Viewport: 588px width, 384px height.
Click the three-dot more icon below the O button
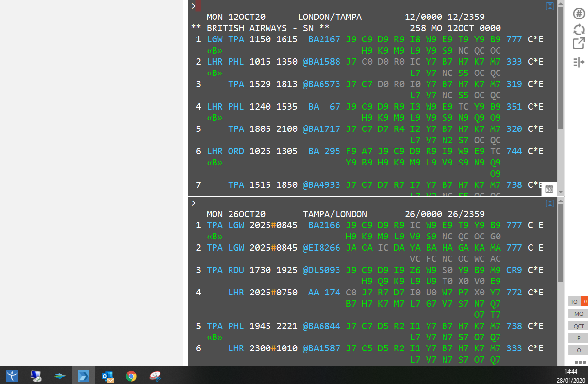coord(580,362)
